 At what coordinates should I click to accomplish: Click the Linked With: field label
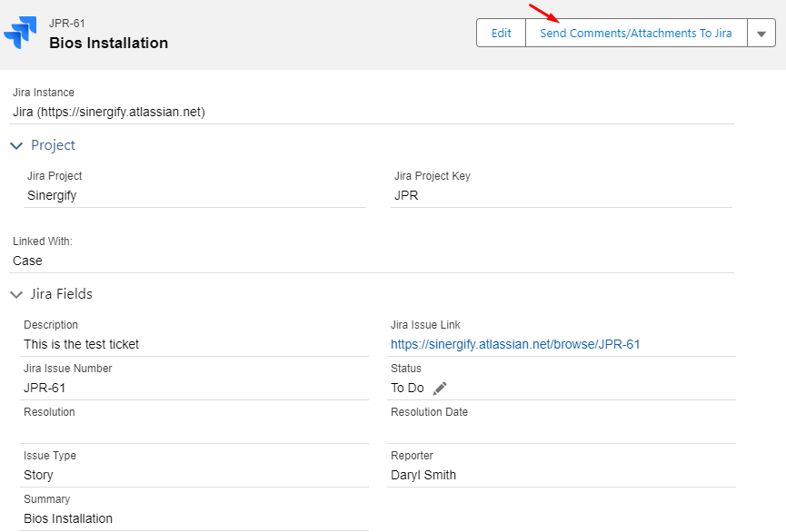(x=43, y=241)
